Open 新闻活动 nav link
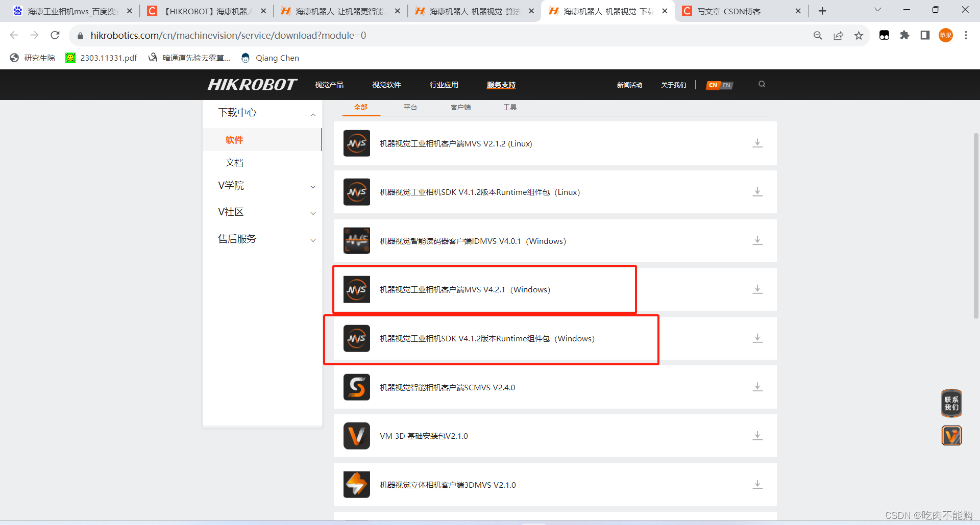The height and width of the screenshot is (525, 980). pyautogui.click(x=629, y=85)
